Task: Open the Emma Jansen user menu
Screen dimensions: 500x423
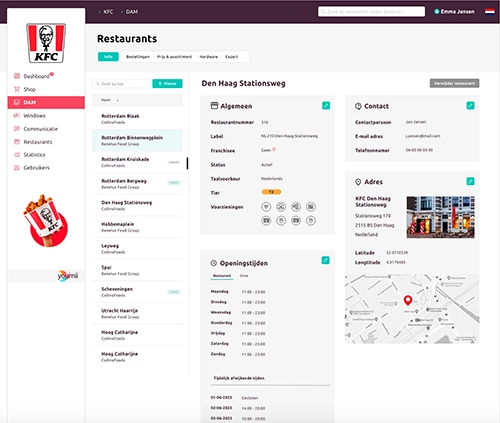Action: point(454,12)
